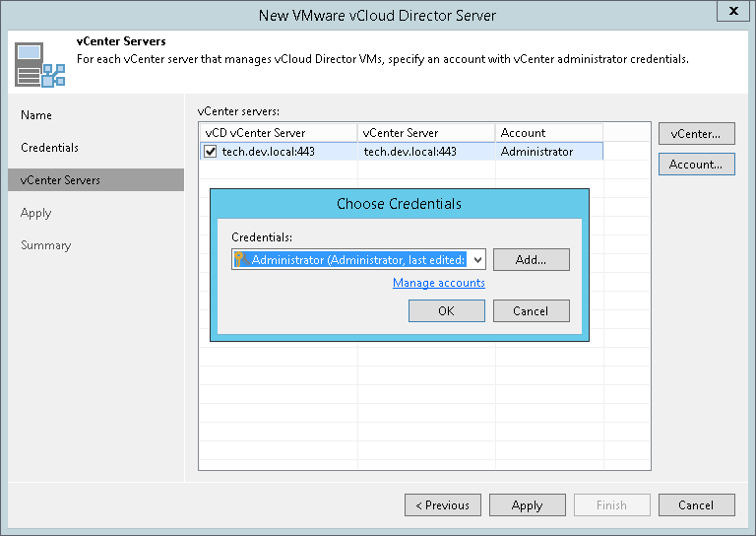Cancel the wizard with bottom Cancel button
This screenshot has height=536, width=756.
697,505
